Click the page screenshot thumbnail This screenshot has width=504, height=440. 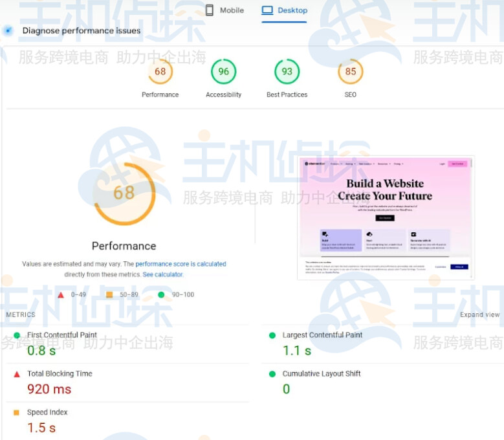[x=386, y=218]
